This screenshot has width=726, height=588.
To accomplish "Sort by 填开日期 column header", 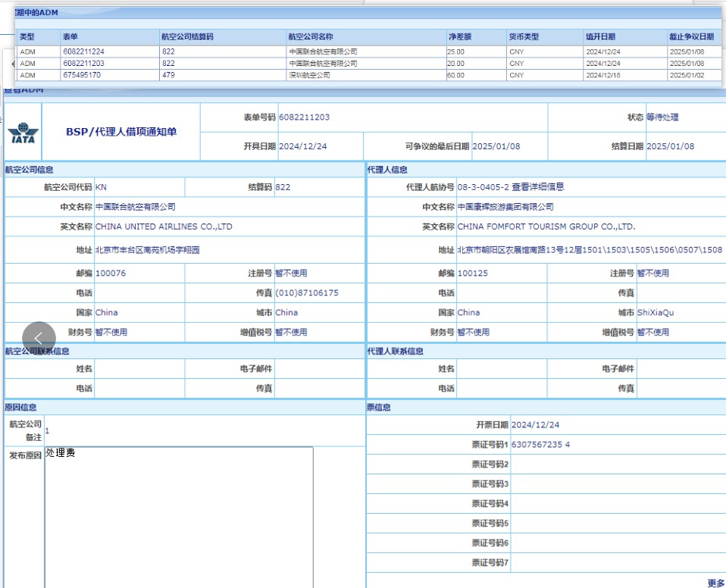I will click(600, 37).
